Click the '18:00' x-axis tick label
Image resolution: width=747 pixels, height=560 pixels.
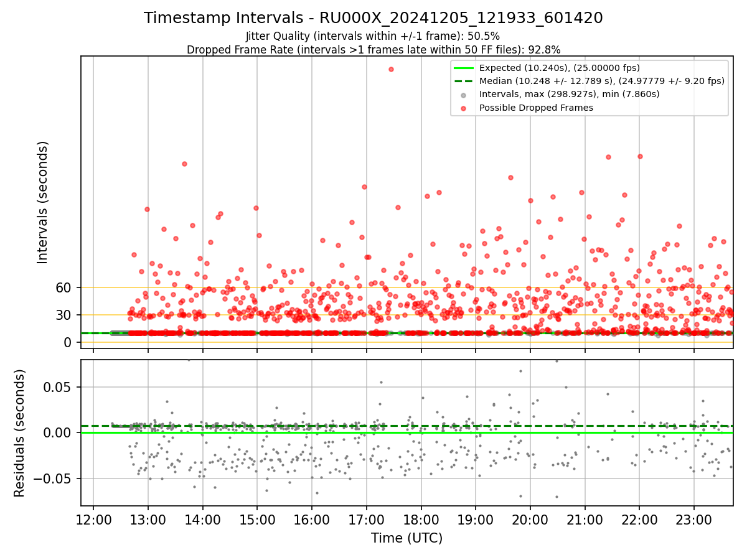pos(421,520)
